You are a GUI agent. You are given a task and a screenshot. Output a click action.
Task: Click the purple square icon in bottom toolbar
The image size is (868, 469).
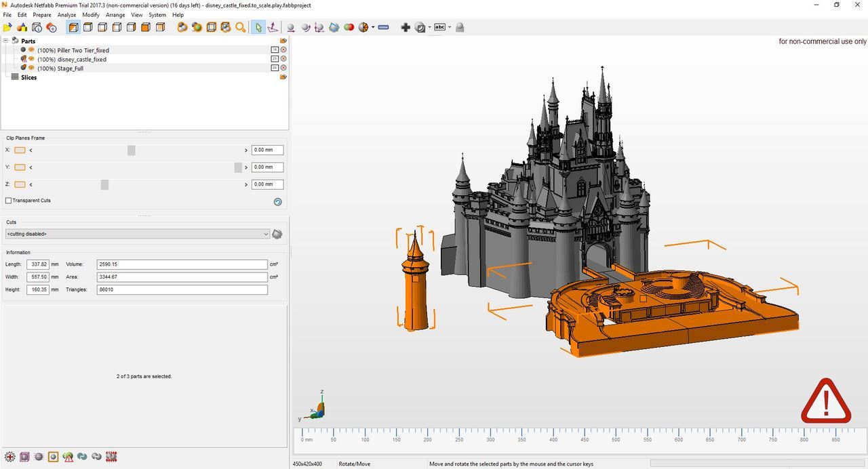[24, 457]
